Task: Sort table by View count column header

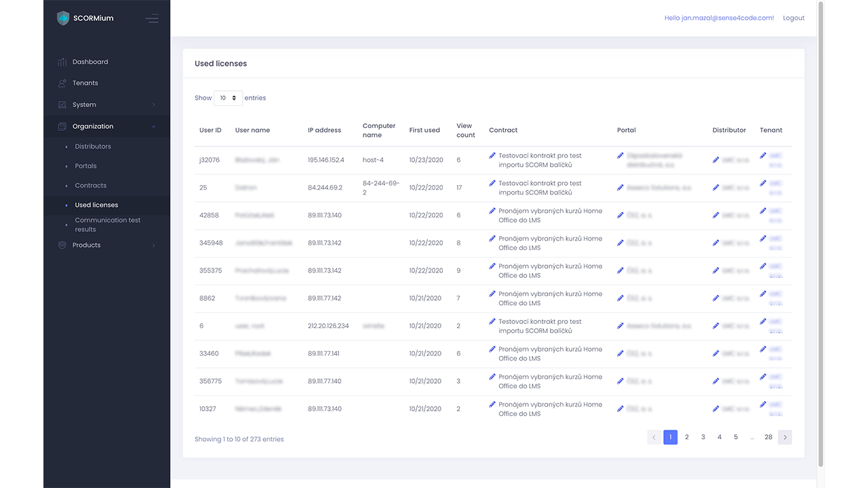Action: click(x=466, y=130)
